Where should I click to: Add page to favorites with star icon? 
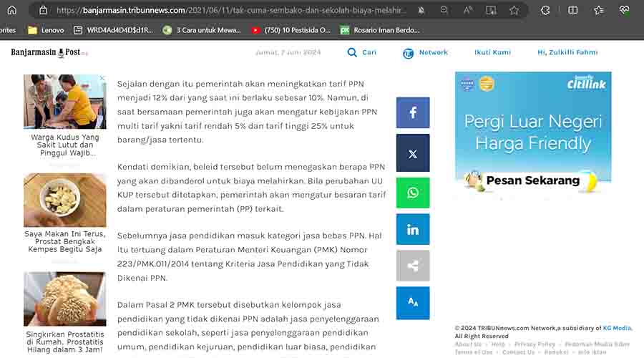(514, 10)
